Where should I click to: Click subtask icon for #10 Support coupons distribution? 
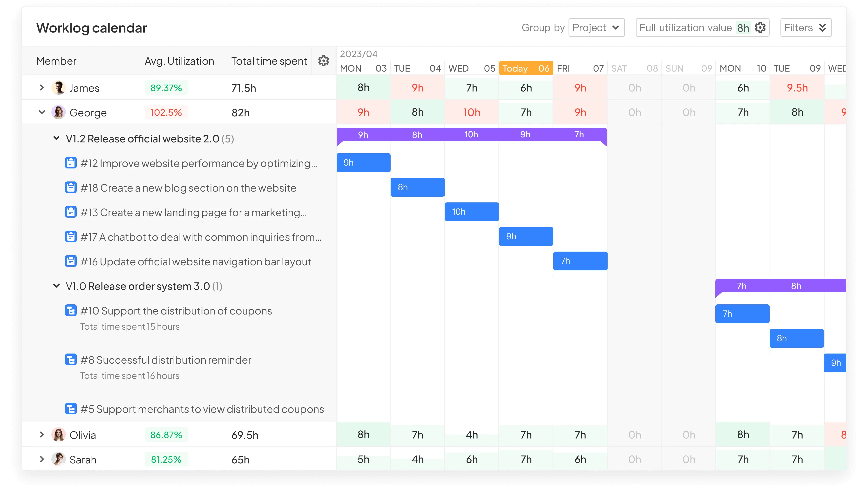[x=70, y=311]
